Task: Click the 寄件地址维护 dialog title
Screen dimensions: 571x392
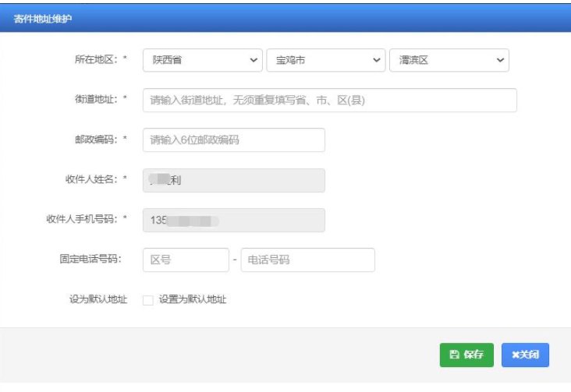Action: [x=43, y=18]
